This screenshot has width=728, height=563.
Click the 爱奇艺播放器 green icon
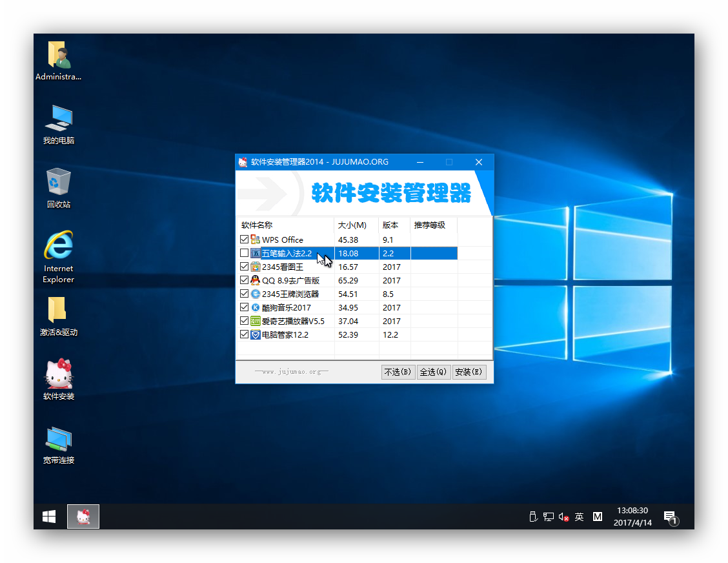pos(255,320)
